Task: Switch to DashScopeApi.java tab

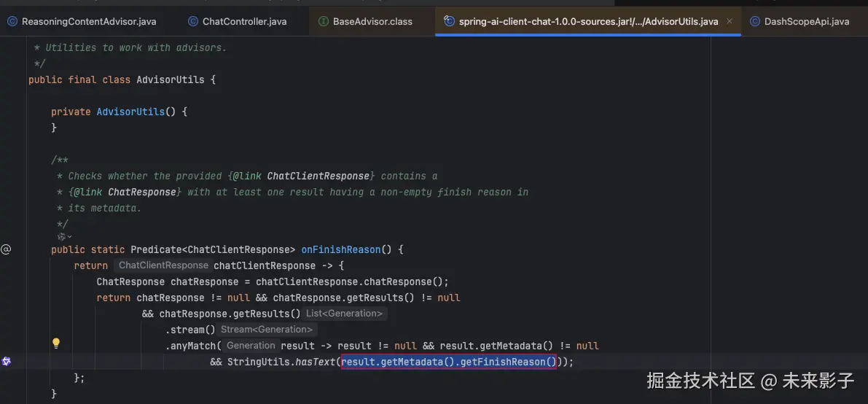Action: click(800, 22)
